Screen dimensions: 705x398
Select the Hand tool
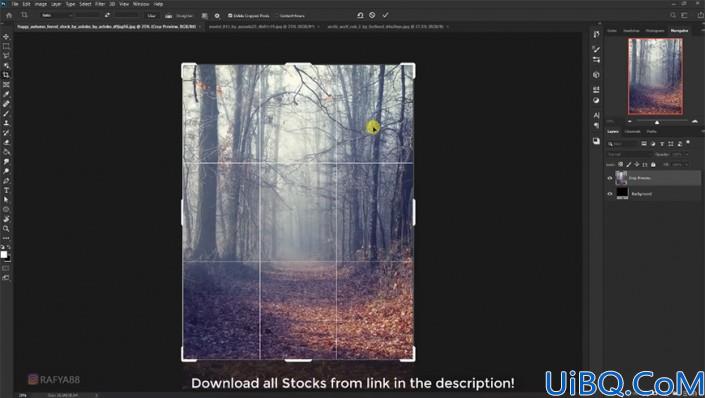pyautogui.click(x=6, y=219)
